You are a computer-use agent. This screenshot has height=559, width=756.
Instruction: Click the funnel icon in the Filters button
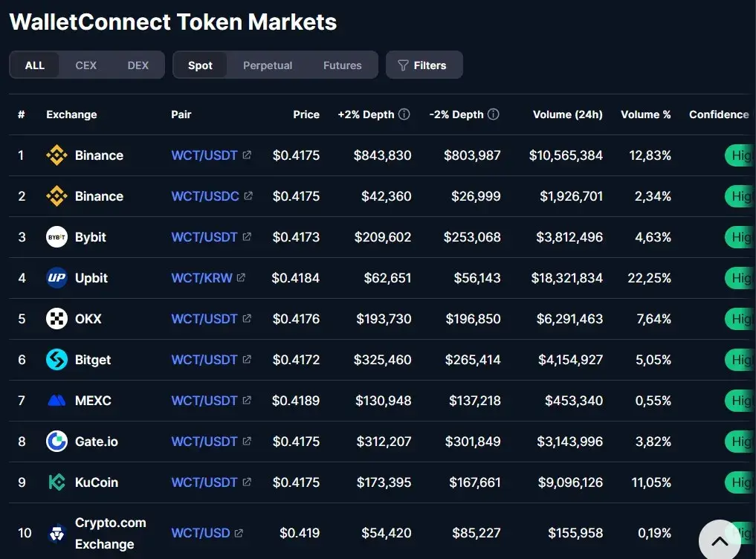coord(403,65)
